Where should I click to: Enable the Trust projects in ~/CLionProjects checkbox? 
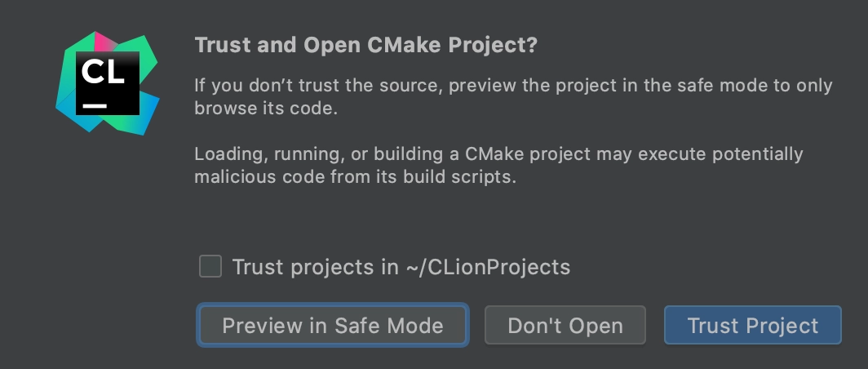[210, 266]
